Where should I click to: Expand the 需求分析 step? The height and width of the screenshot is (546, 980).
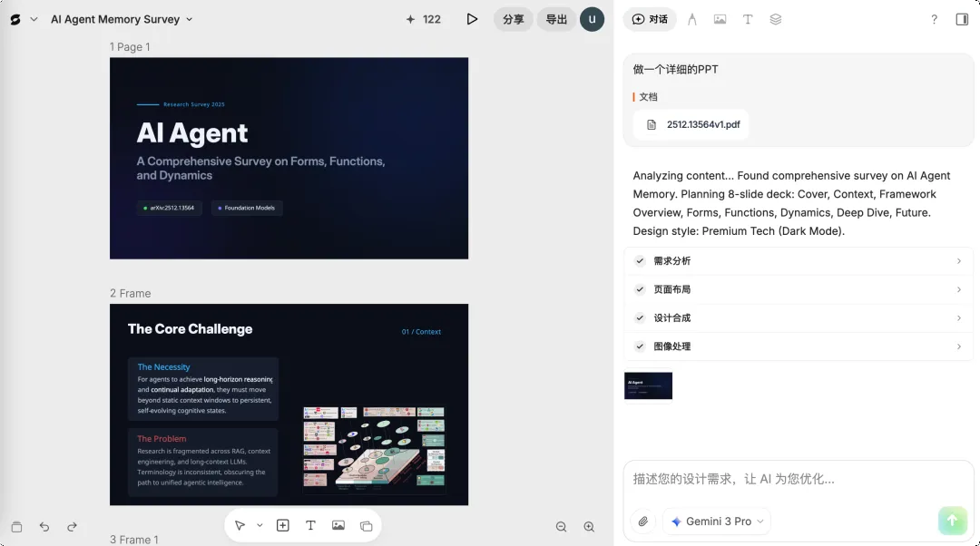(x=799, y=261)
